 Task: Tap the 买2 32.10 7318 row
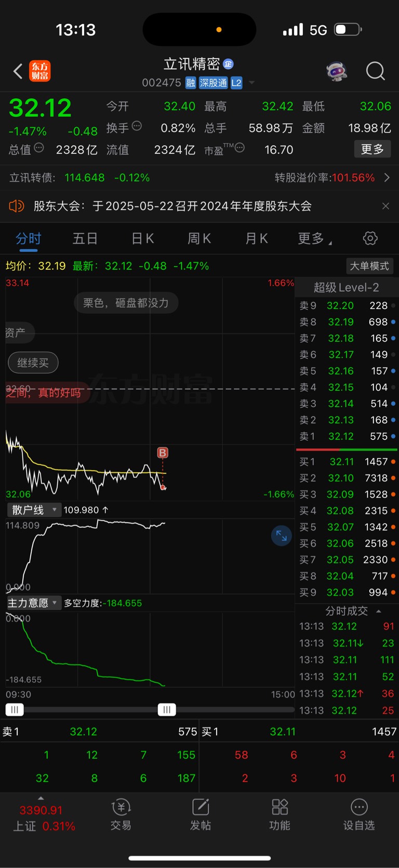coord(347,478)
